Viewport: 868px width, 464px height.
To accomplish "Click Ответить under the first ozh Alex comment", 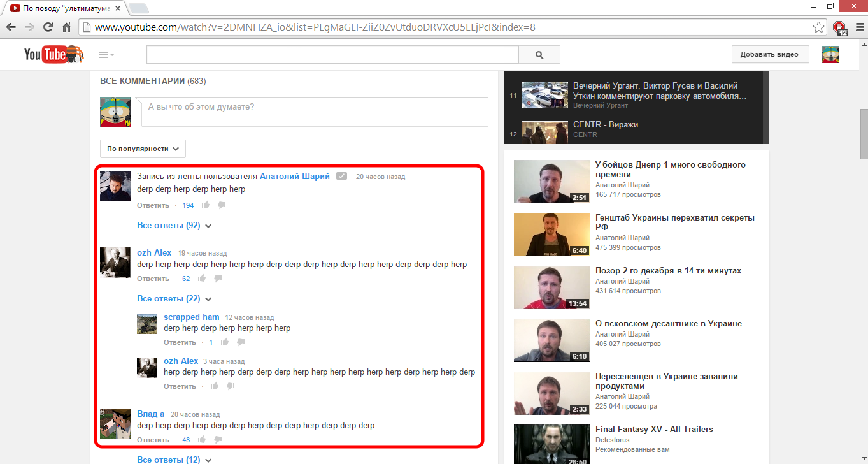I will pyautogui.click(x=153, y=279).
